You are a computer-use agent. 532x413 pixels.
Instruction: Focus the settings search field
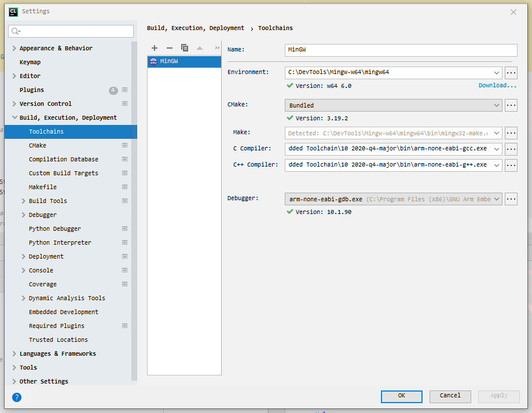[71, 32]
